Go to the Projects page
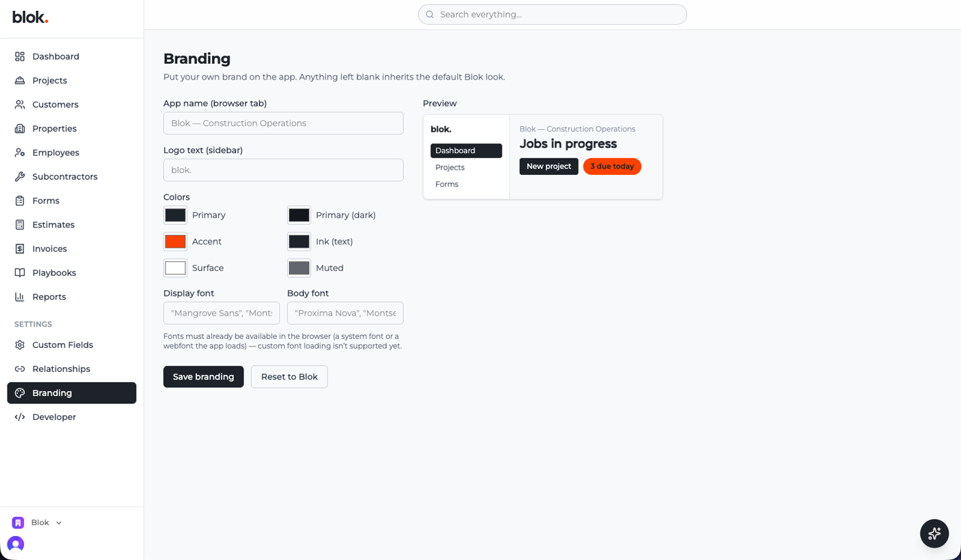 click(x=71, y=80)
